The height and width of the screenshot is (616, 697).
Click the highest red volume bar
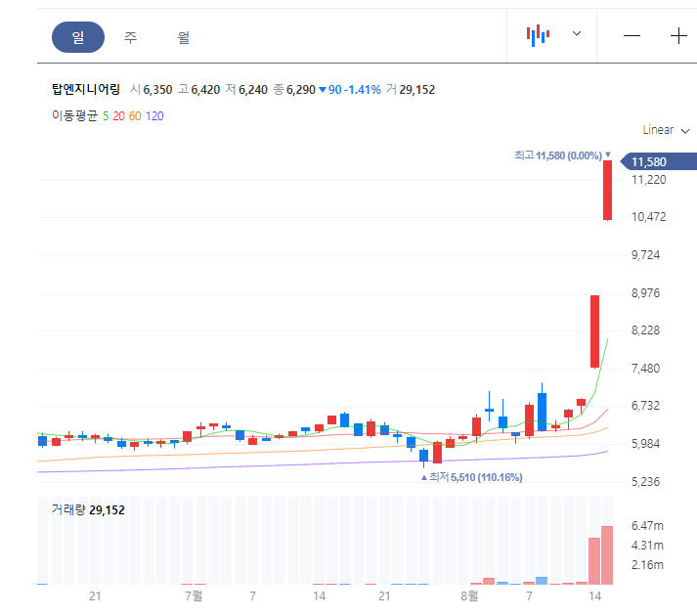(607, 555)
